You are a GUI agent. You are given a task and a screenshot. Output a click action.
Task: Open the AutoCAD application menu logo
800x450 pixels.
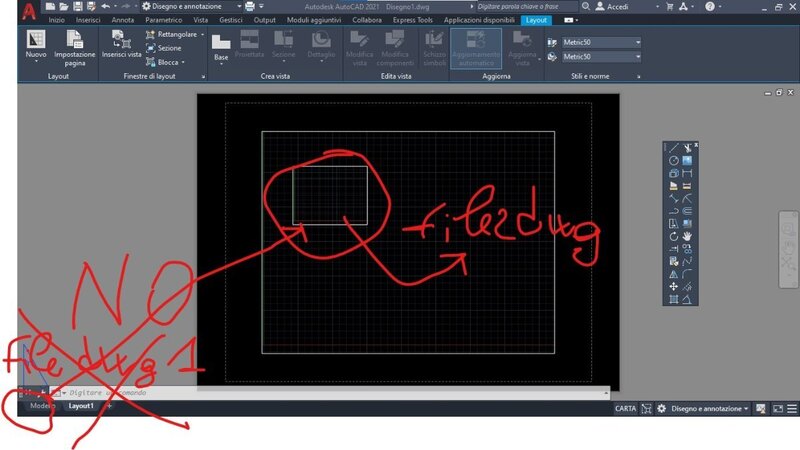tap(29, 11)
